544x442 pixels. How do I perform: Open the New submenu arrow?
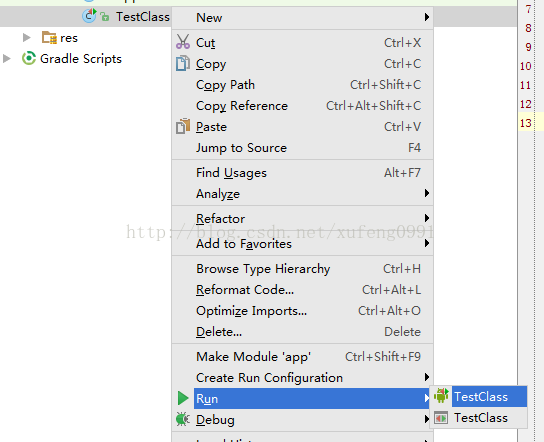(x=427, y=17)
